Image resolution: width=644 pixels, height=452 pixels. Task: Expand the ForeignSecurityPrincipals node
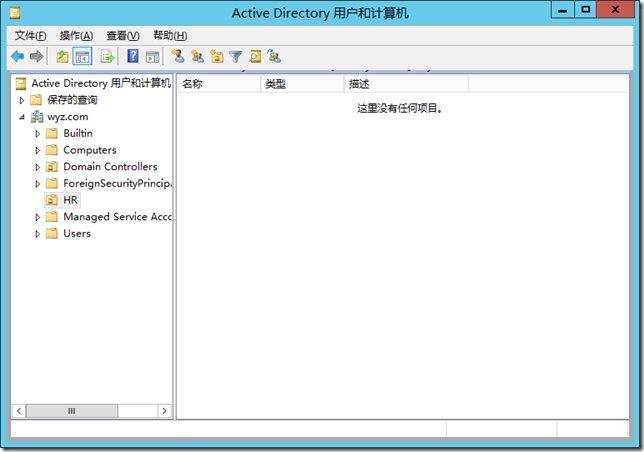[x=37, y=184]
